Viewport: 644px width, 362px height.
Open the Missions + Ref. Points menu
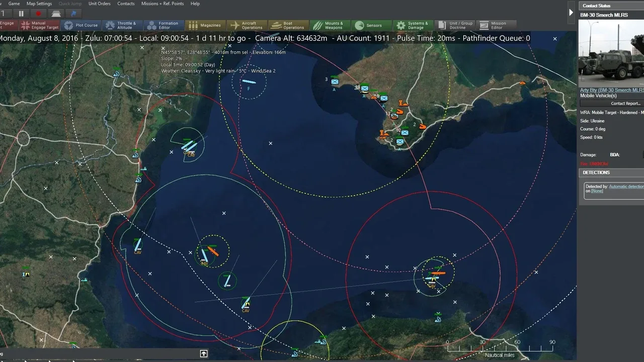click(x=163, y=4)
